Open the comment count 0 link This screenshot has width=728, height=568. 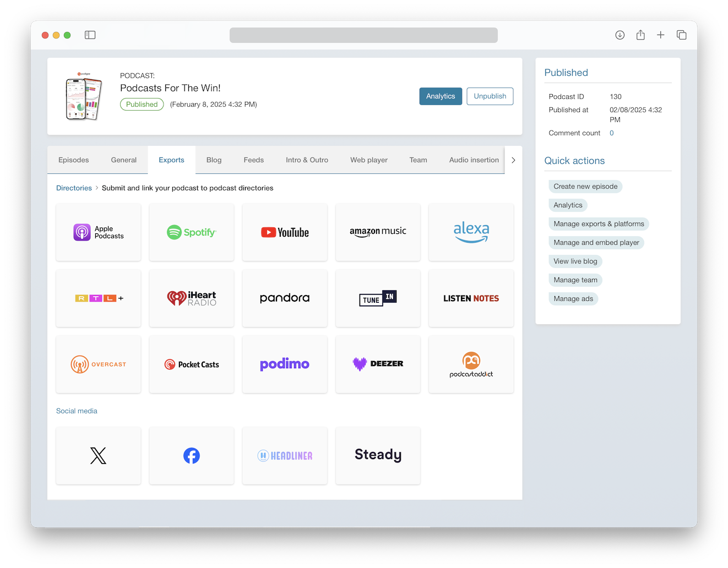coord(612,133)
